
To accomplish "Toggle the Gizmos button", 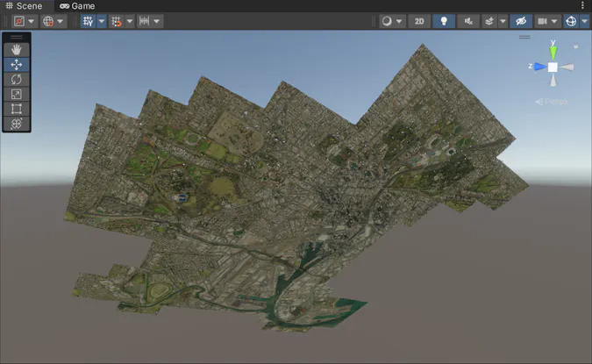I will pyautogui.click(x=571, y=21).
